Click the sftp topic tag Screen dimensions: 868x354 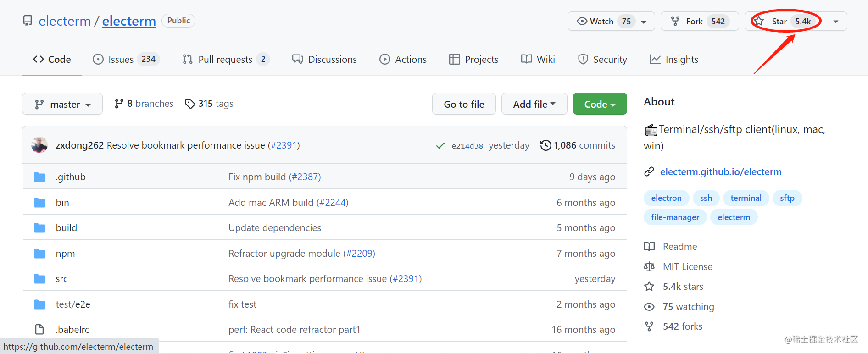click(787, 198)
